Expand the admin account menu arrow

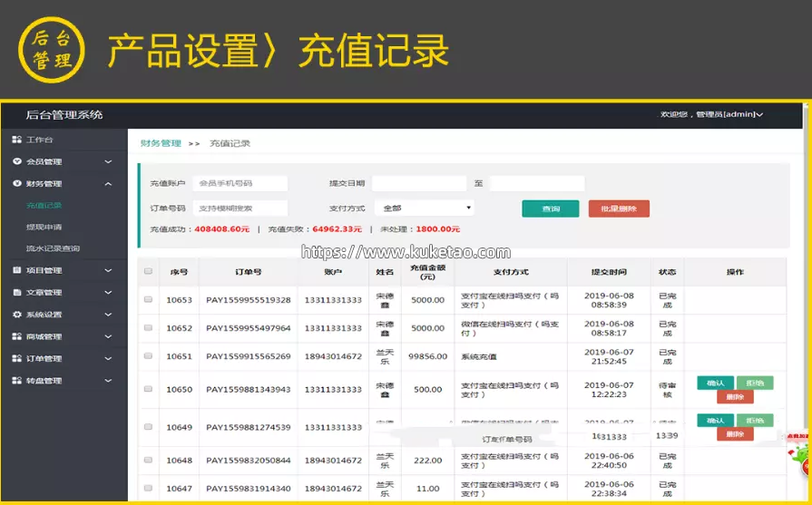[759, 115]
